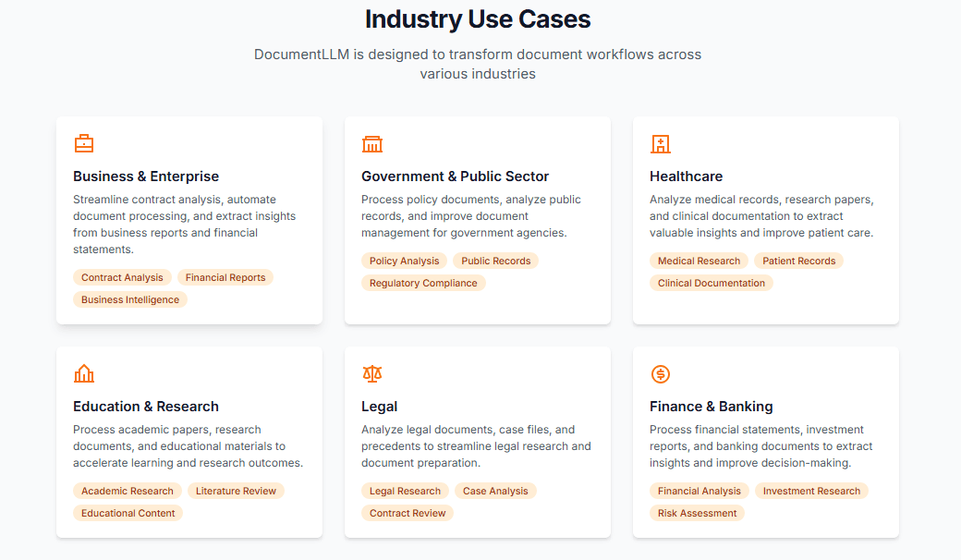Click the briefcase icon for Business & Enterprise

(84, 144)
